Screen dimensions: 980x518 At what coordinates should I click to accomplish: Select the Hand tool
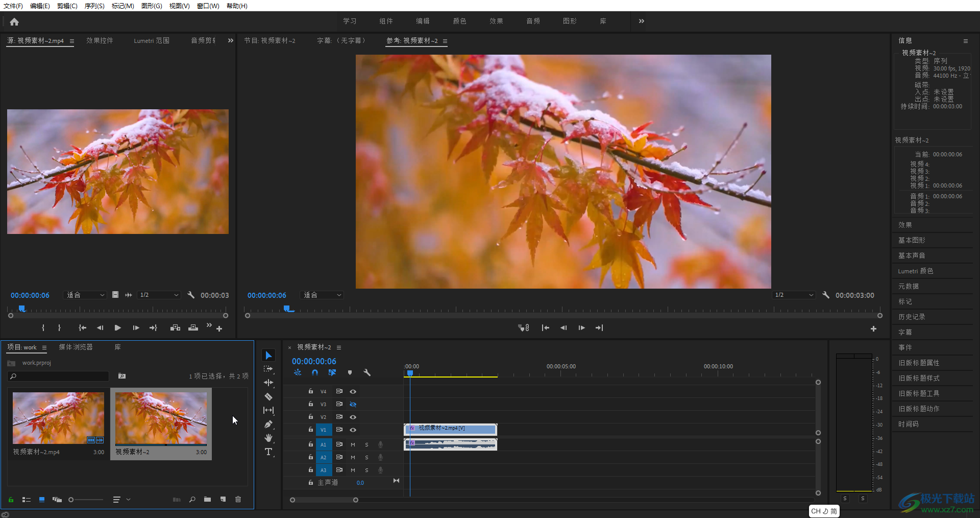[x=268, y=438]
